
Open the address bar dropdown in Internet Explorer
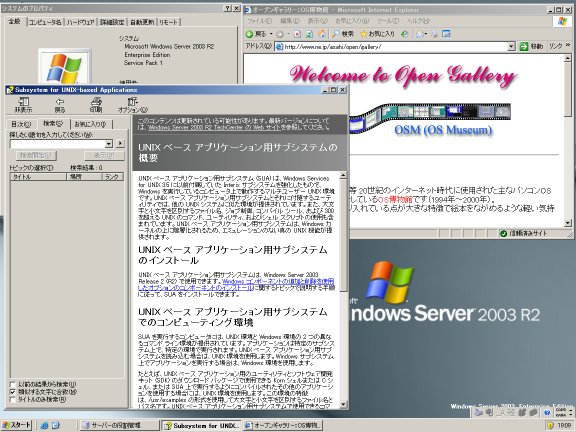[x=511, y=47]
